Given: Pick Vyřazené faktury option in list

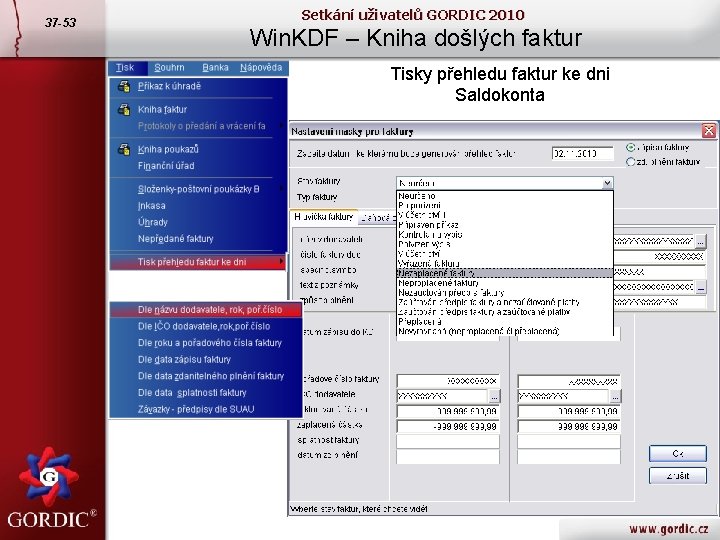Looking at the screenshot, I should point(505,264).
